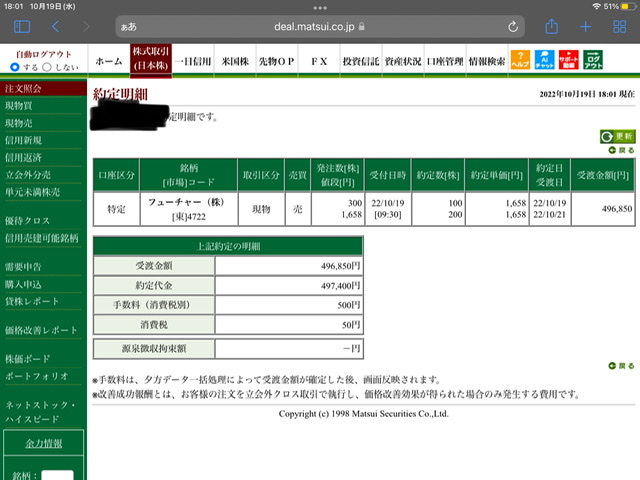Image resolution: width=640 pixels, height=480 pixels.
Task: Open the blue AIチャット icon
Action: pyautogui.click(x=544, y=60)
